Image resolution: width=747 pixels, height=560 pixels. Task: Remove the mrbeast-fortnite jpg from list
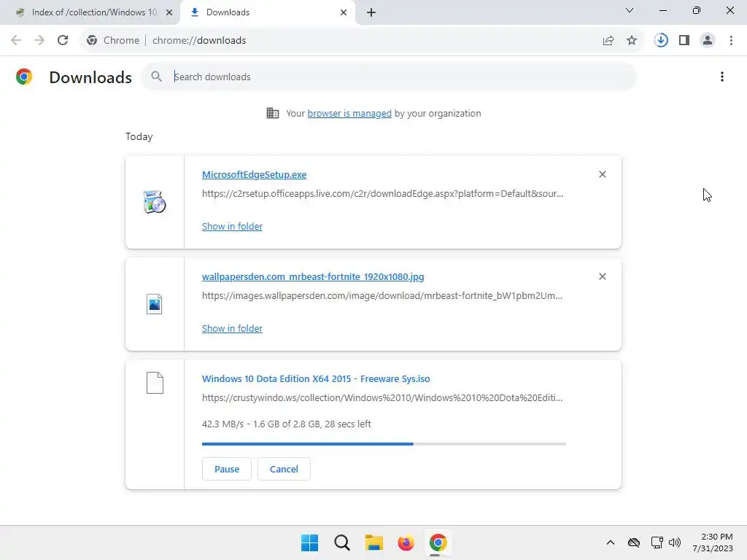pyautogui.click(x=602, y=276)
